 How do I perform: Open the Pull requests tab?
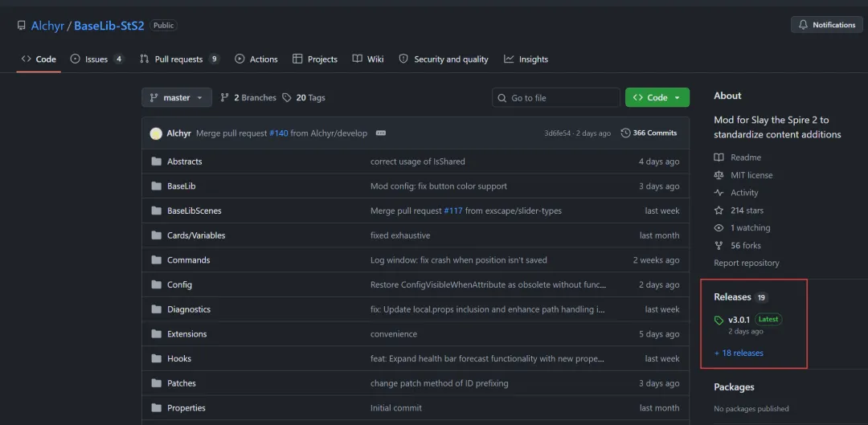pyautogui.click(x=179, y=59)
